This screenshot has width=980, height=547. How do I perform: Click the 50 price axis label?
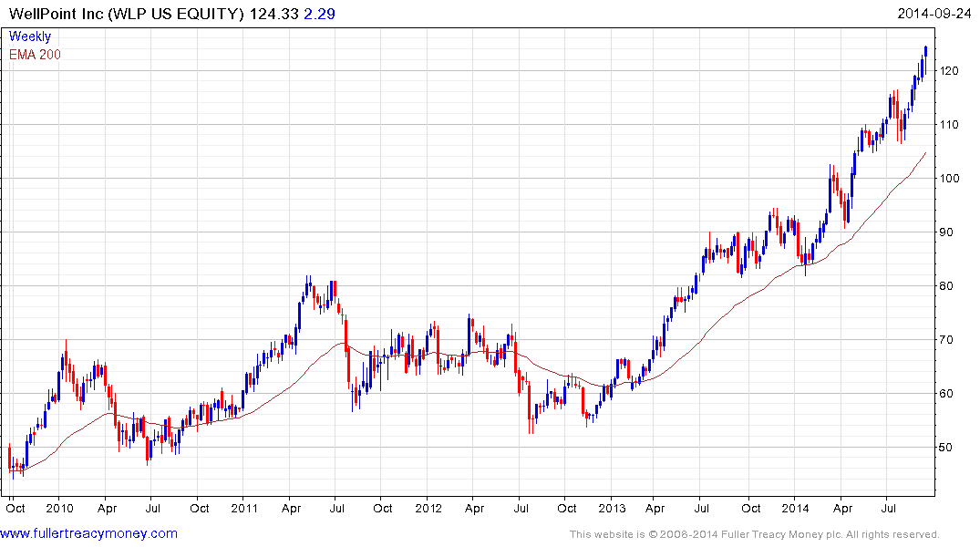[946, 447]
